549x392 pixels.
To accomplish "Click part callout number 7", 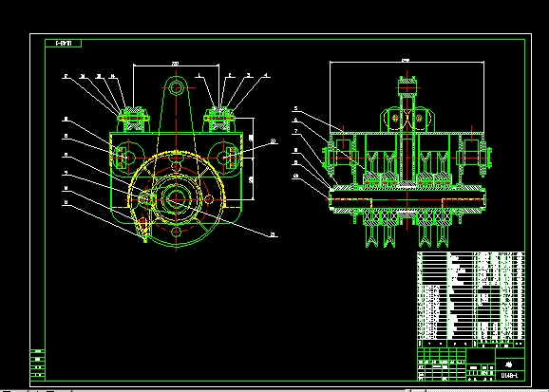I will pos(295,132).
